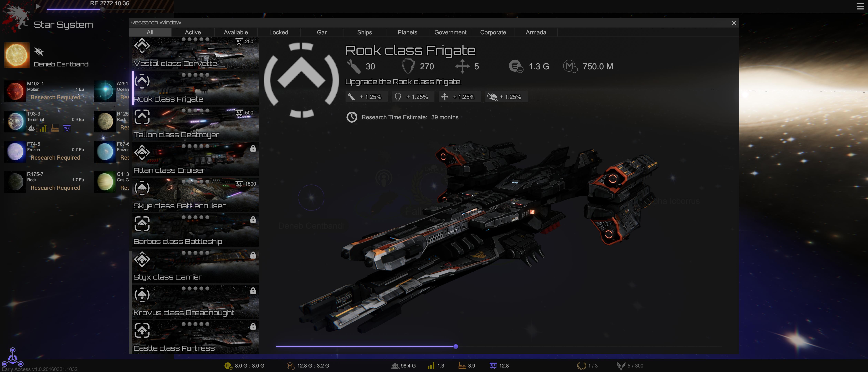Select the Gar research tab

coord(322,32)
